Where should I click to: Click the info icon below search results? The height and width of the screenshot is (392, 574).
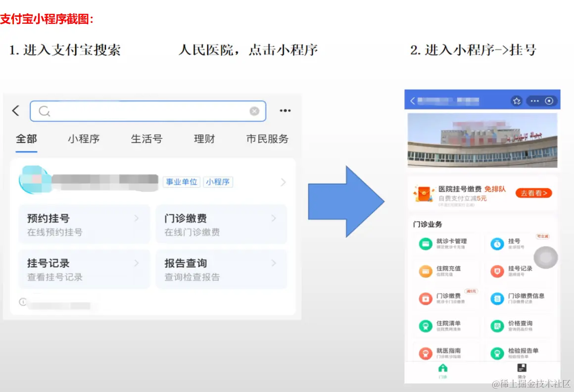23,302
